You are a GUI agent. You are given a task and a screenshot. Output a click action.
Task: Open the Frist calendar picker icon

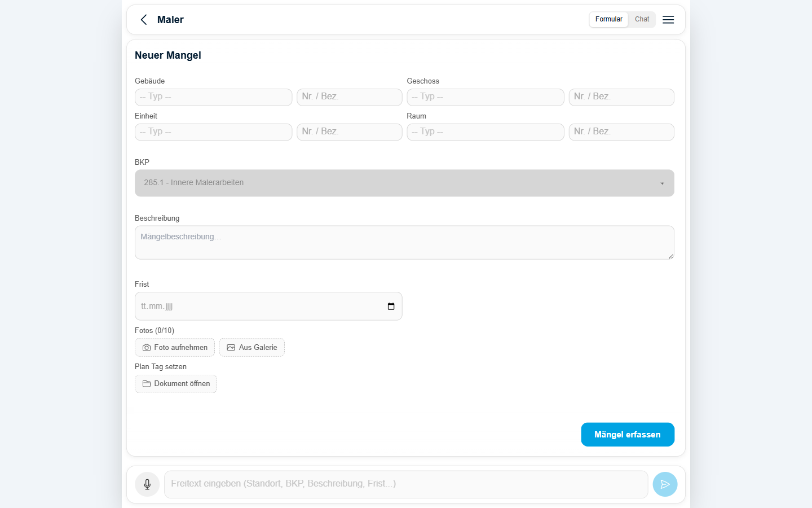(x=391, y=306)
